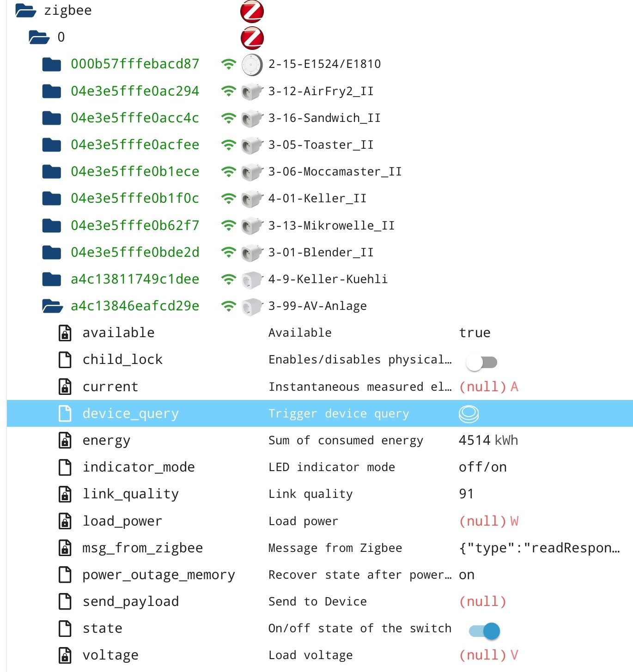This screenshot has height=672, width=633.
Task: Click the indicator_mode value off/on
Action: pyautogui.click(x=483, y=467)
